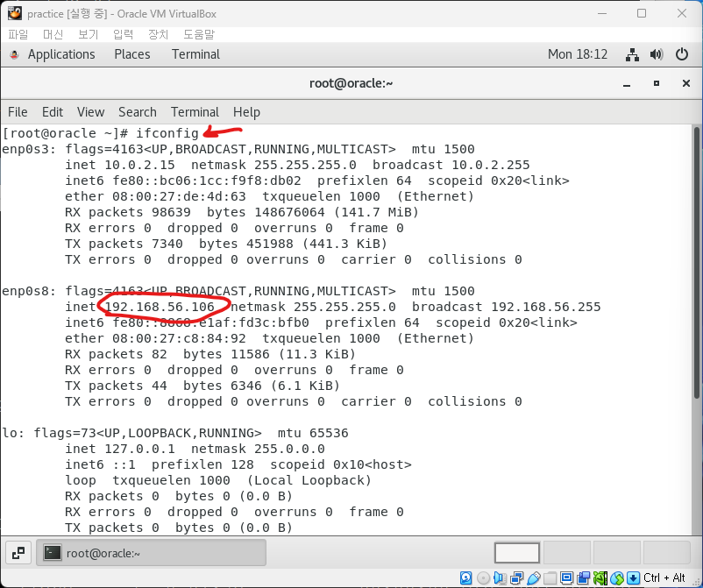Screen dimensions: 703x588
Task: Open the guest volume speaker icon
Action: click(x=657, y=54)
